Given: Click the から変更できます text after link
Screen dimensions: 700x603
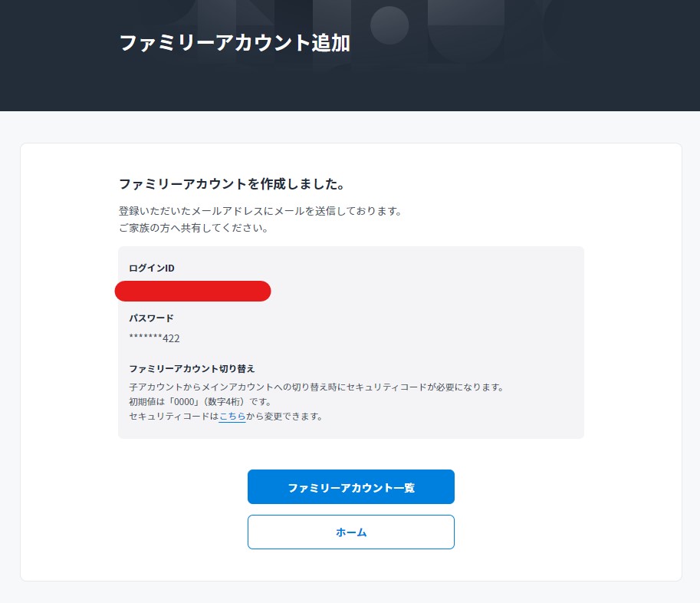Looking at the screenshot, I should pos(284,417).
